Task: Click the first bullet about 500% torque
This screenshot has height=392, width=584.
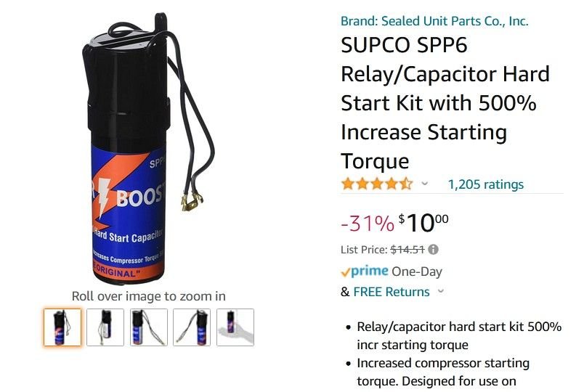Action: pos(459,335)
